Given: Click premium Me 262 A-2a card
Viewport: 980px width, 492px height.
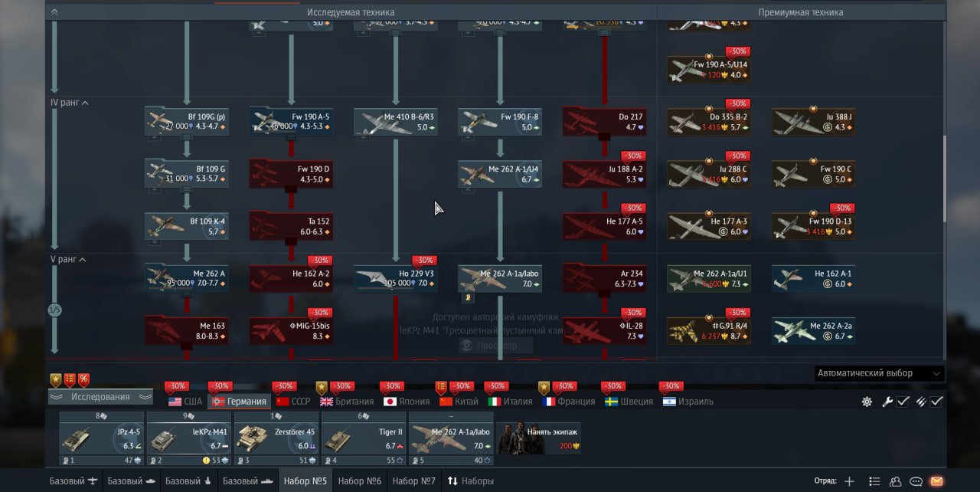Looking at the screenshot, I should [x=813, y=330].
